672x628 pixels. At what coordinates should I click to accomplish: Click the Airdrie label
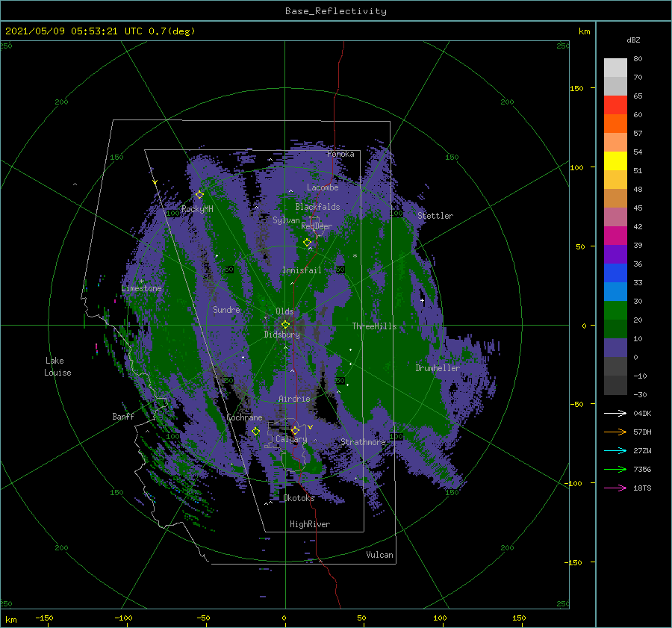point(294,399)
